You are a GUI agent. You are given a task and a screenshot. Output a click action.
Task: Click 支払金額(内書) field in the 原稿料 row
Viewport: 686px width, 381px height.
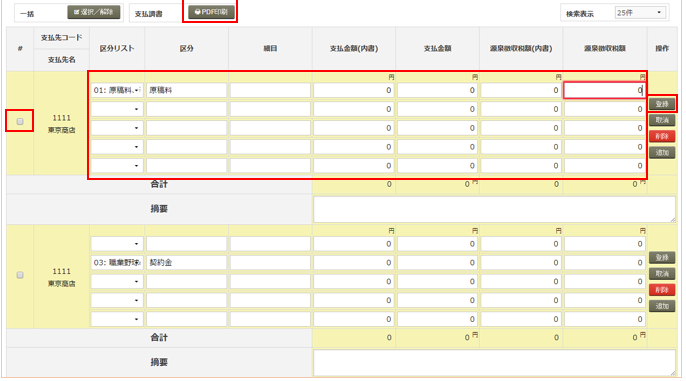click(354, 90)
